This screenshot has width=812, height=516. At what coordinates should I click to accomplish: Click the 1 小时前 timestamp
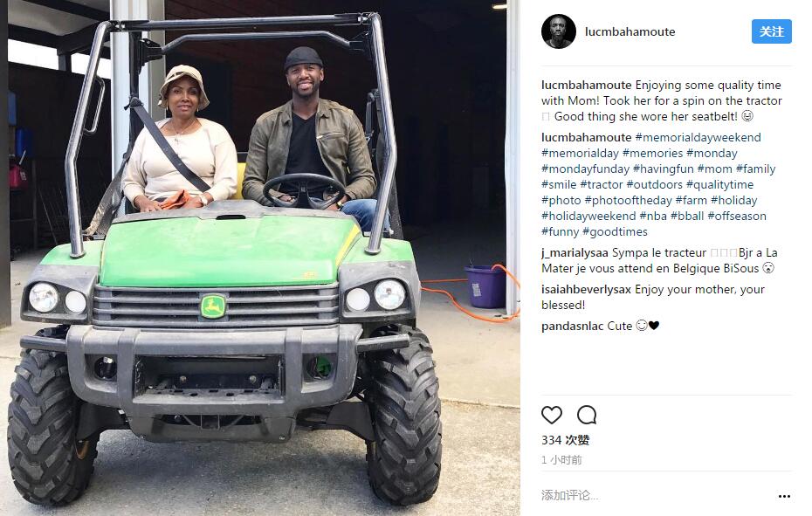tap(562, 460)
